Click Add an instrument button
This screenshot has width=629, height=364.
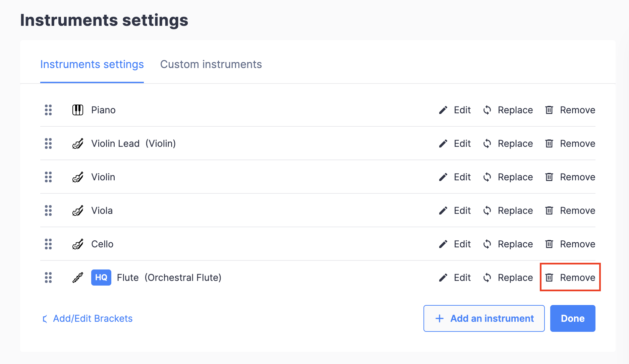(484, 318)
